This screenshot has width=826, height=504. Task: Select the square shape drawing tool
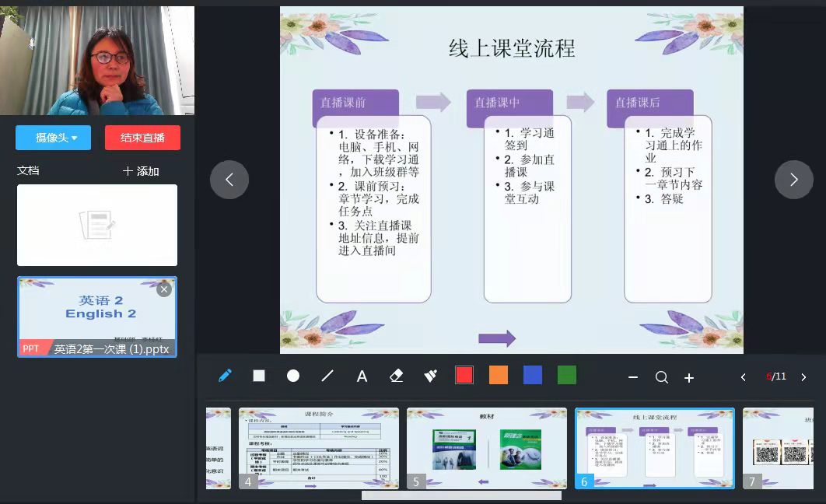point(259,375)
